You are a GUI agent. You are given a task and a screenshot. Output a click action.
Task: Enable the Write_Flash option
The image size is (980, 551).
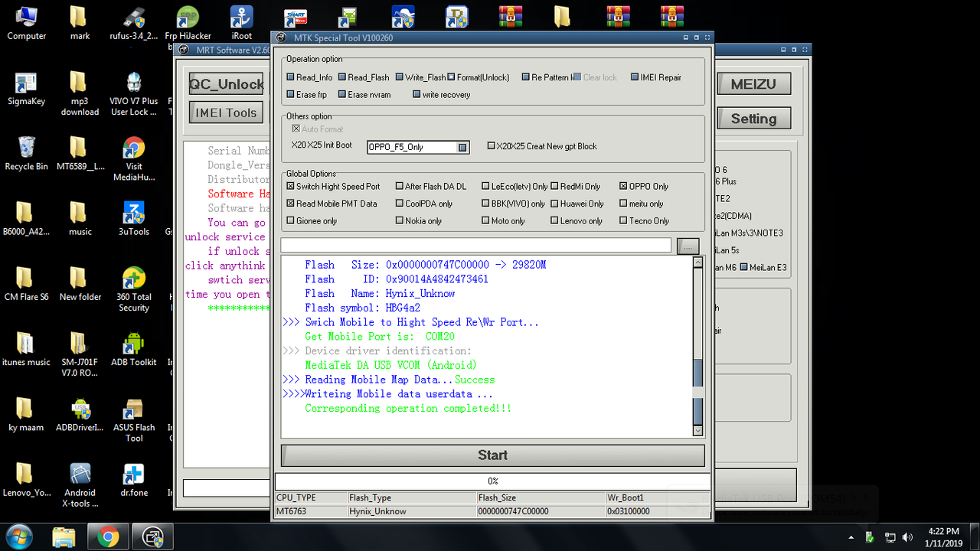(x=400, y=77)
